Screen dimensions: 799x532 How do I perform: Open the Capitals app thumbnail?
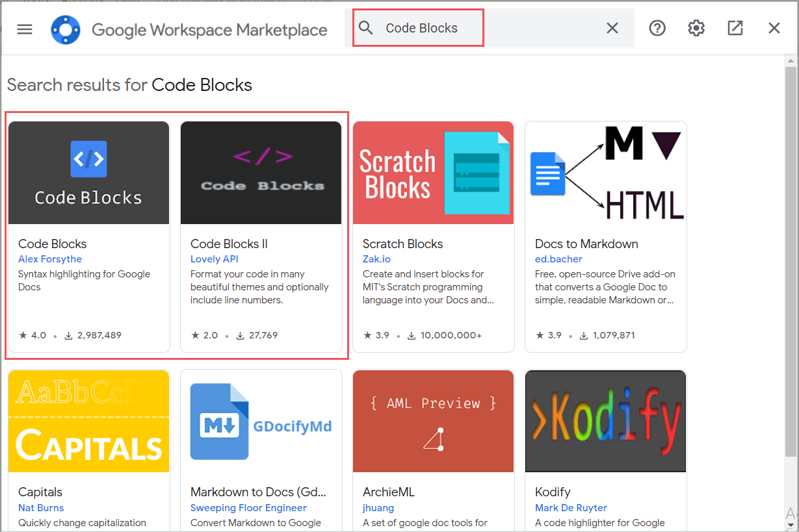coord(89,421)
